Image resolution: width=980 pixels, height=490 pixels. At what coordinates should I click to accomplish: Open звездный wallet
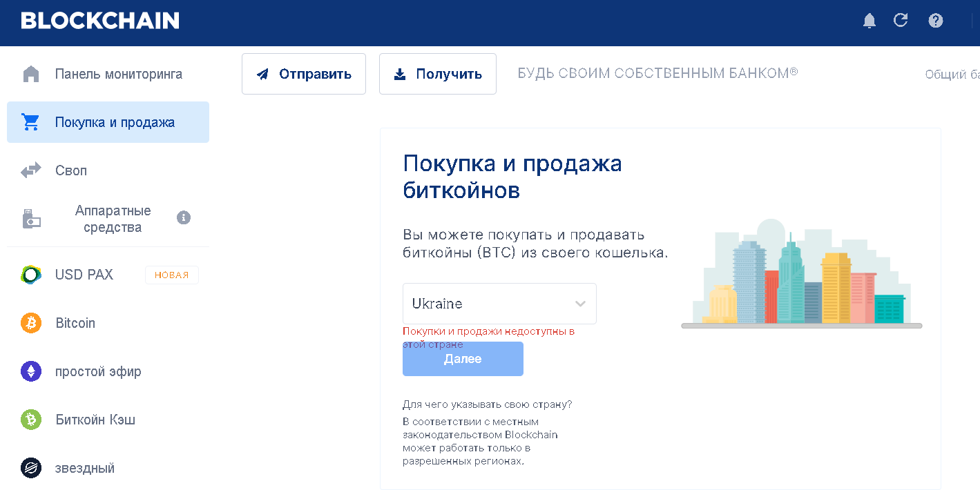click(x=108, y=468)
